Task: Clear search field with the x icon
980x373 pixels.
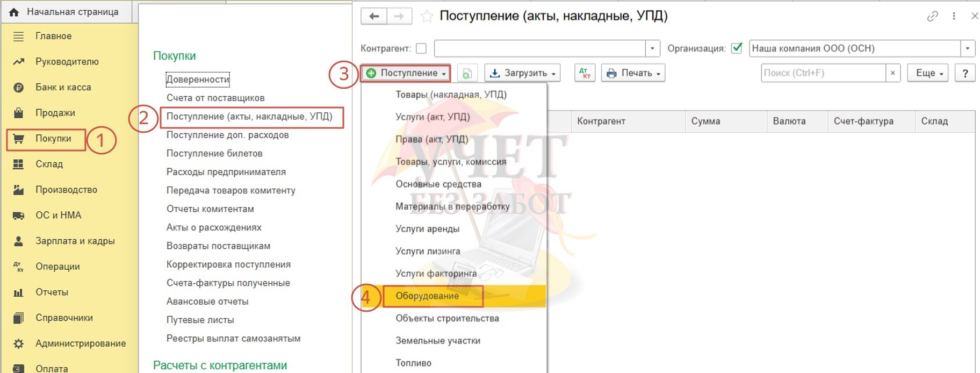Action: (x=892, y=73)
